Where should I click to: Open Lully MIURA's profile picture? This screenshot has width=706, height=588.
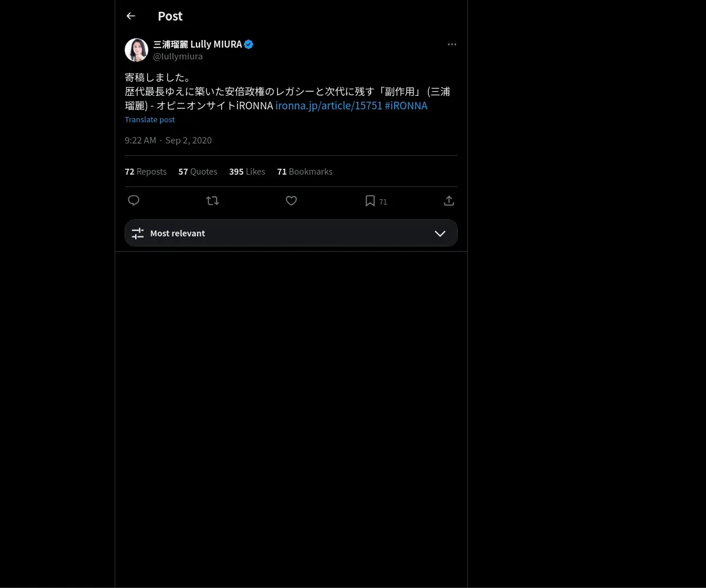pos(136,50)
